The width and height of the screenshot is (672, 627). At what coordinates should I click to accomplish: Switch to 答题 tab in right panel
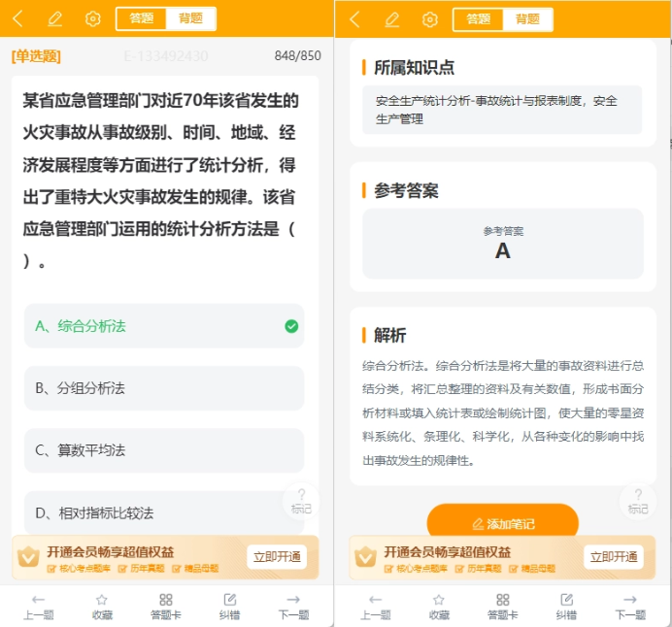pos(479,19)
